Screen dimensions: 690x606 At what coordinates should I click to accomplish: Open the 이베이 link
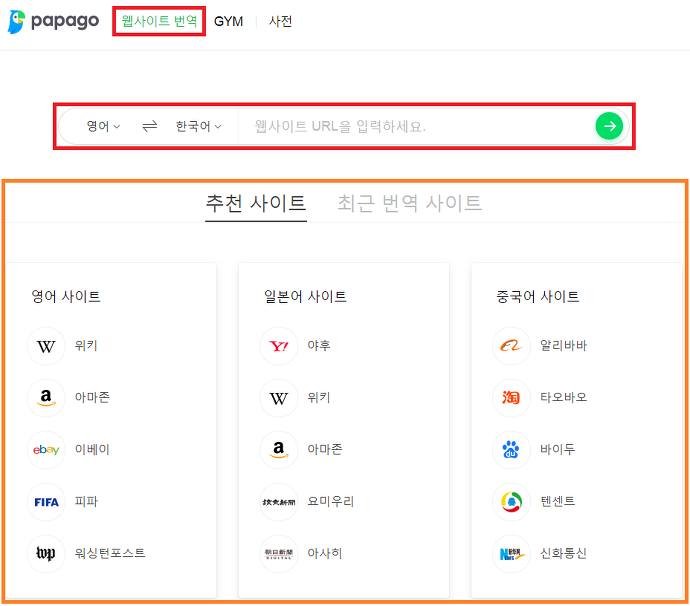92,449
